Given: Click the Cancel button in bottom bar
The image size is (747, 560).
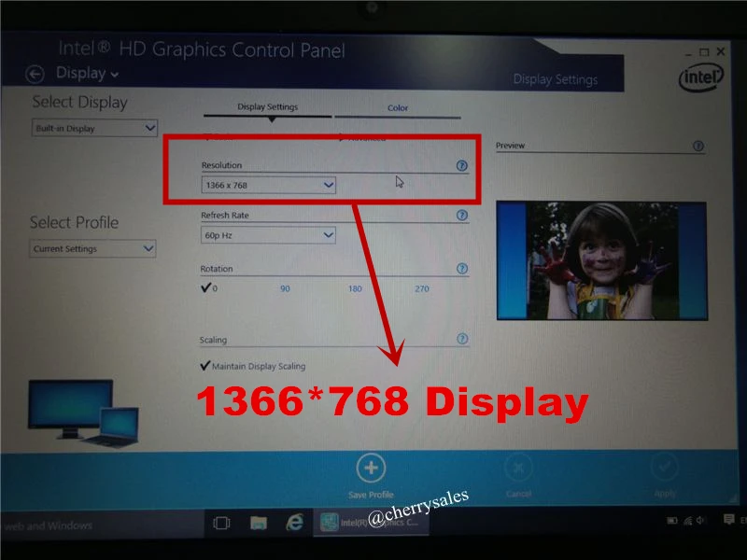Looking at the screenshot, I should (x=518, y=476).
